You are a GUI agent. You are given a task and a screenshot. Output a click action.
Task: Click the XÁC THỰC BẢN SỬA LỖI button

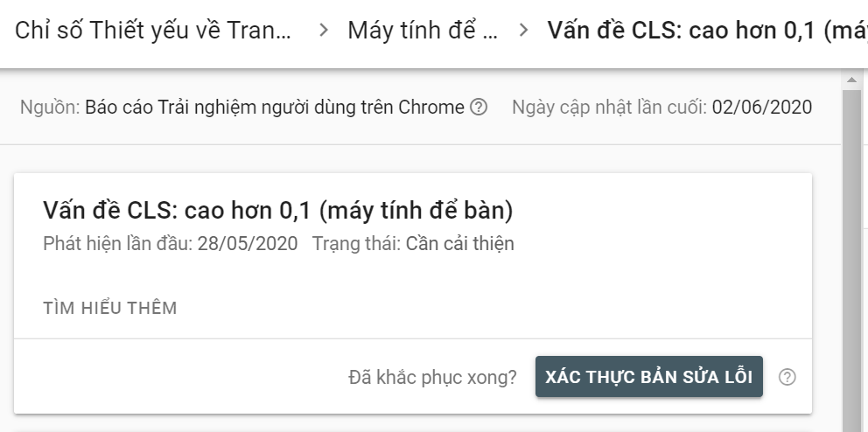648,377
